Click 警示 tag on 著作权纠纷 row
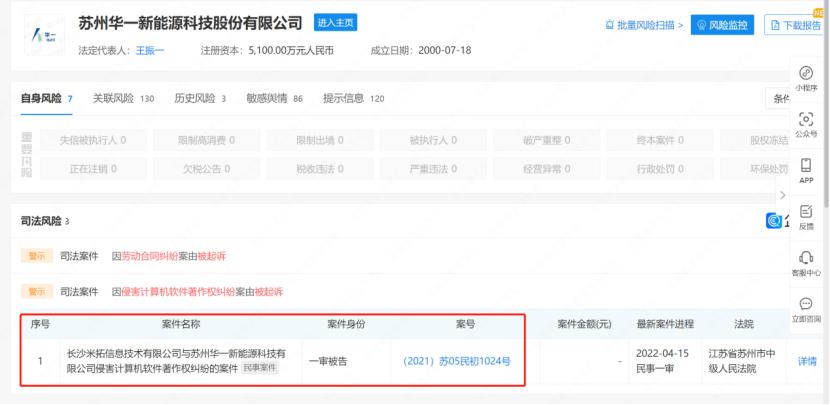 (x=37, y=292)
